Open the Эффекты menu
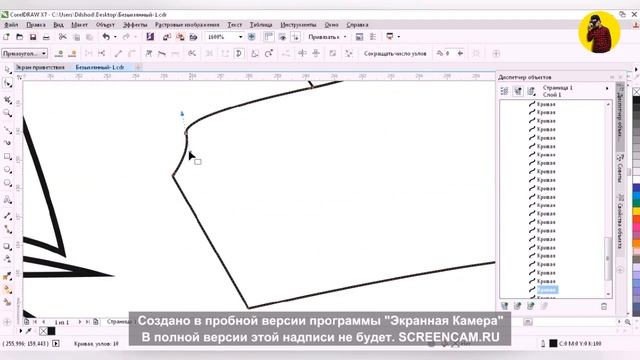 [x=135, y=25]
